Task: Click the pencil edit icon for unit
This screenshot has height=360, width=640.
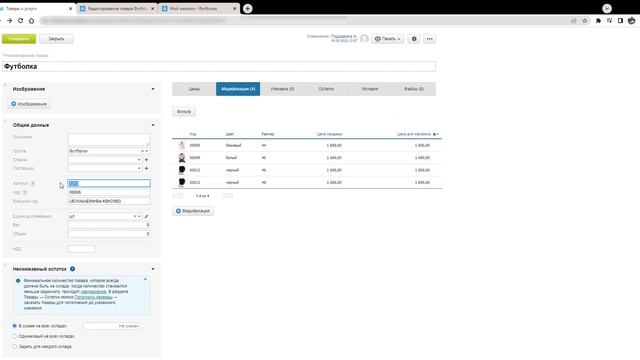Action: pyautogui.click(x=147, y=216)
